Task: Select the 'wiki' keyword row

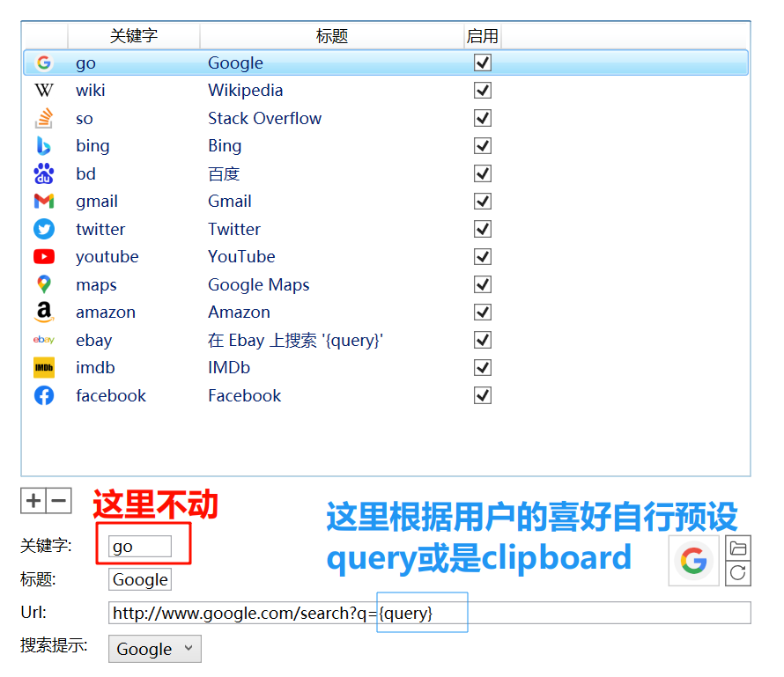Action: 386,91
